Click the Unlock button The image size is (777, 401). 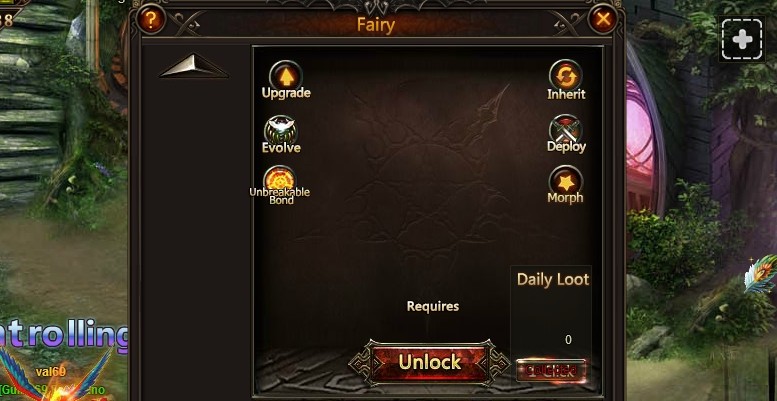pyautogui.click(x=430, y=362)
